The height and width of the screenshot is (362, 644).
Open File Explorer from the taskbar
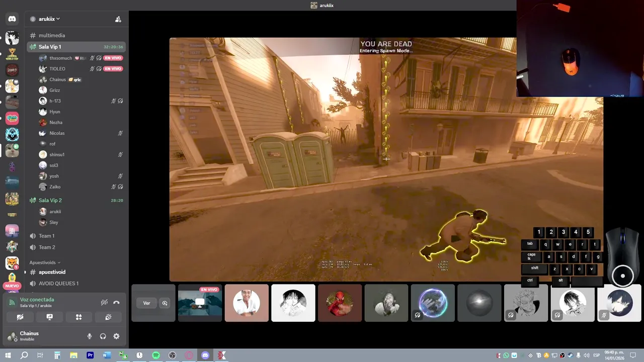point(73,355)
